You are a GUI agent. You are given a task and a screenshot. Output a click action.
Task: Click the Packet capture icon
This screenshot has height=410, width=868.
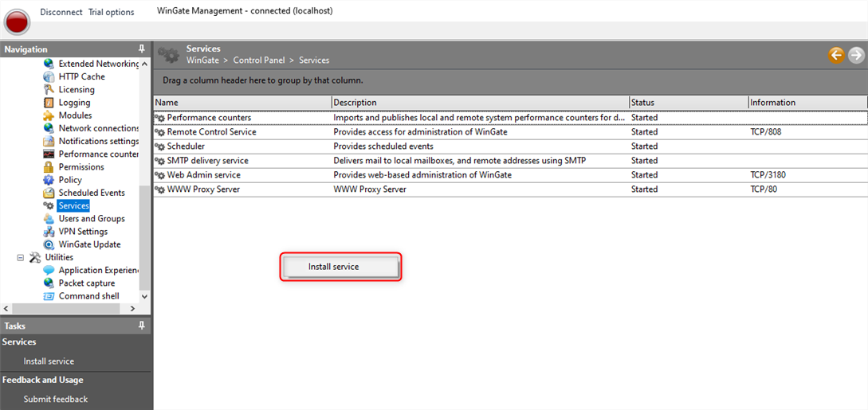49,283
